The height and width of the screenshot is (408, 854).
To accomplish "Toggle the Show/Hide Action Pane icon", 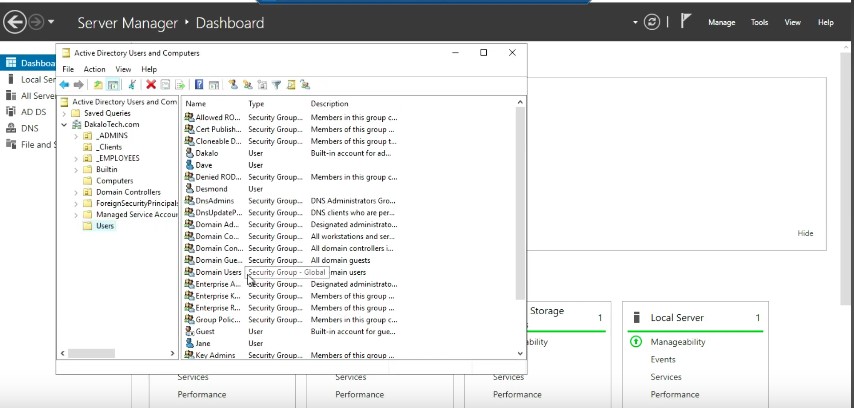I will [x=214, y=84].
